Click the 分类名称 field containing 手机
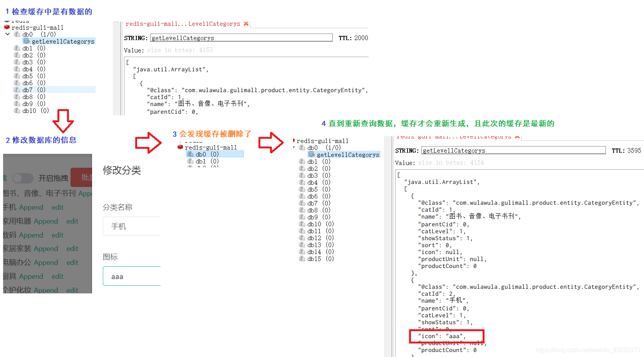Screen dimensions: 644x357 (132, 226)
